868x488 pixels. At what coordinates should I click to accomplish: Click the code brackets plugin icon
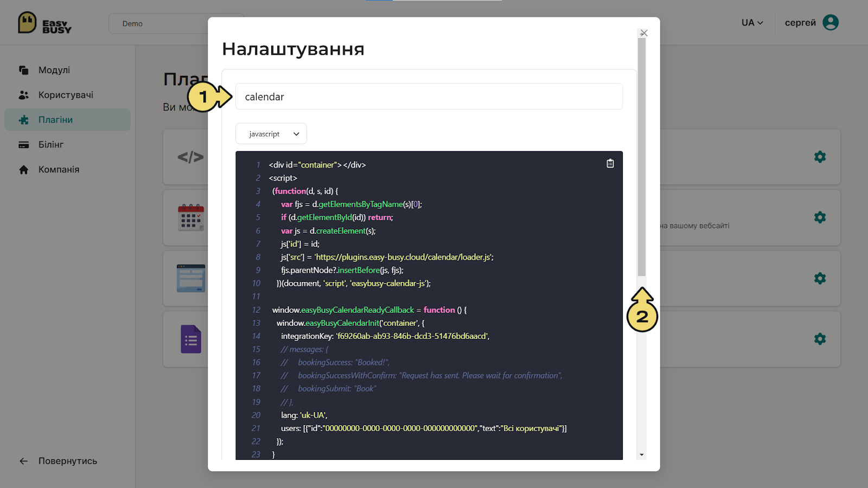pos(191,157)
